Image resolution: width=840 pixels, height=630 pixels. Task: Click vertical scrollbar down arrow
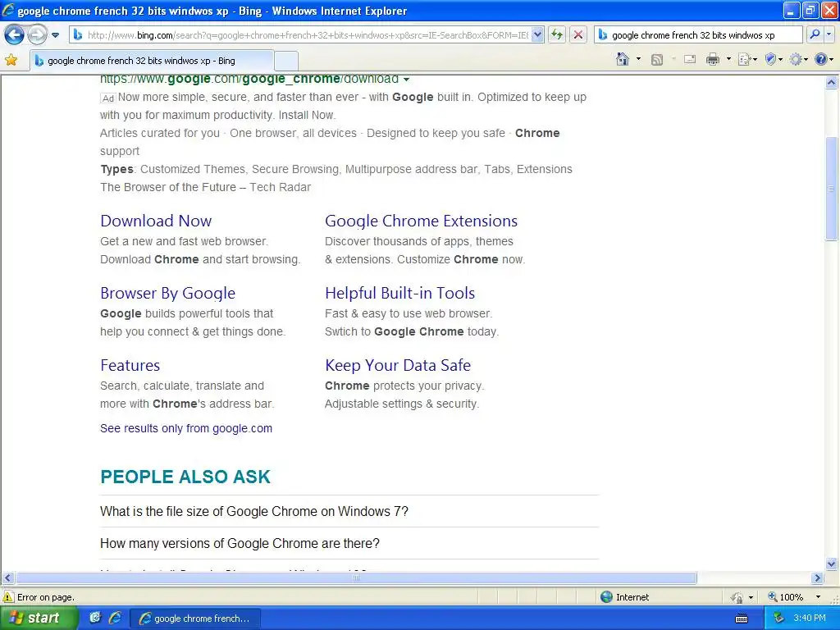pyautogui.click(x=831, y=564)
